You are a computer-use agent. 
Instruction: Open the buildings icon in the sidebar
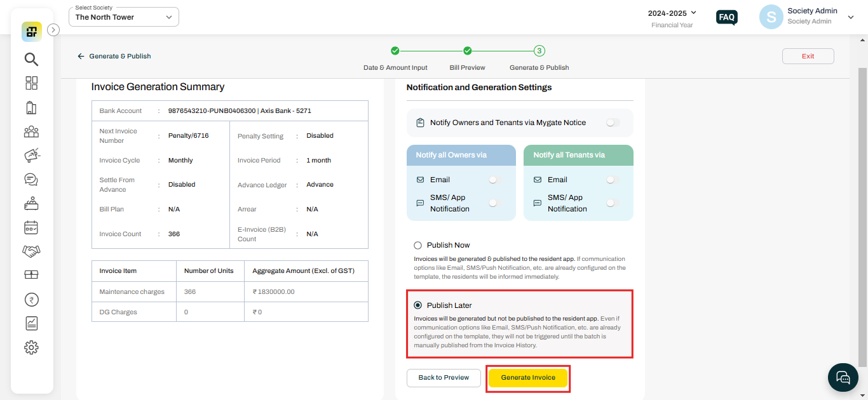click(x=31, y=107)
